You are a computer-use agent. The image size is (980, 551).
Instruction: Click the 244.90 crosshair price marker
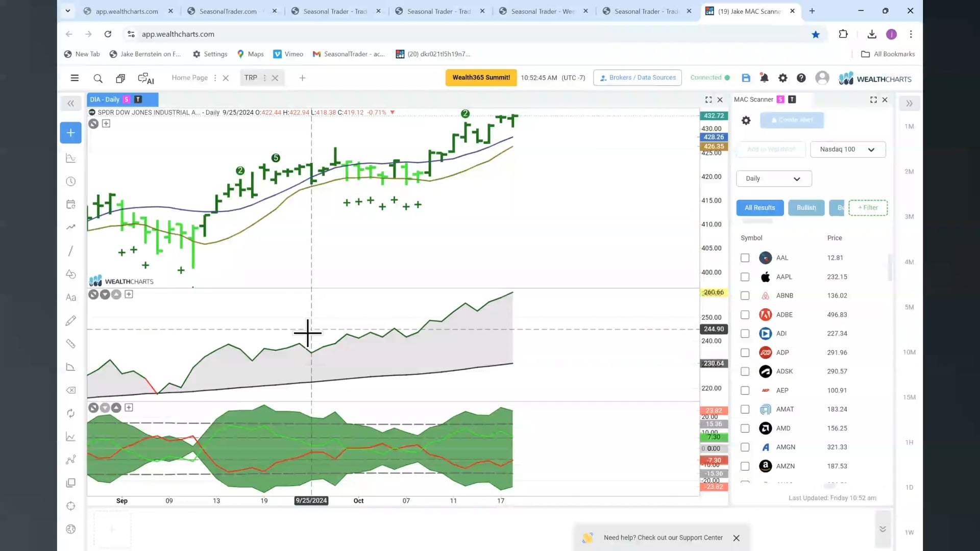[x=714, y=329]
